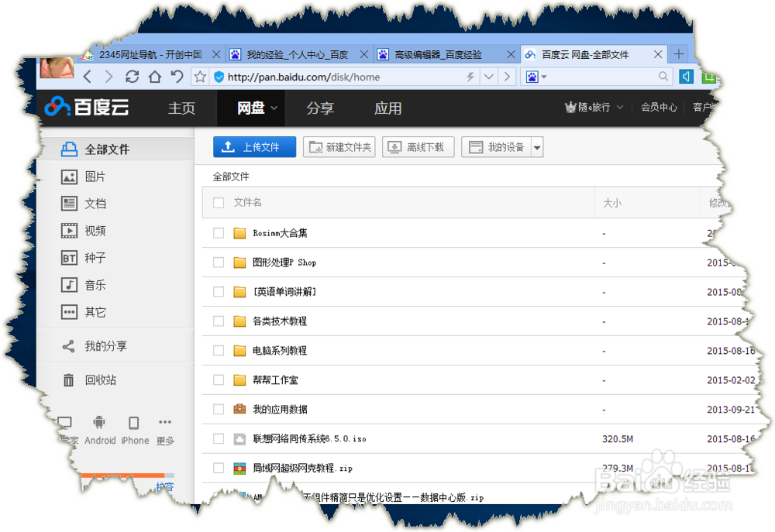Viewport: 775px width, 532px height.
Task: Check the 帮帮工作室 row checkbox
Action: pyautogui.click(x=219, y=380)
